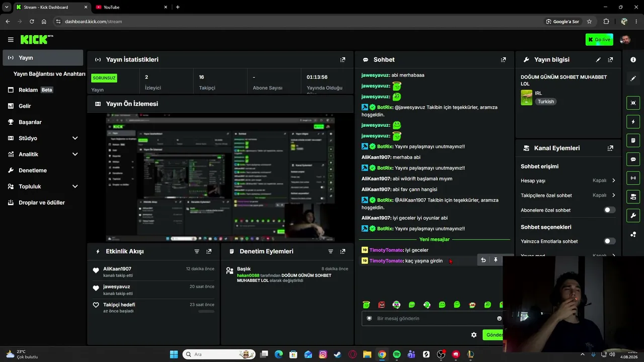Open the Chrome tab search dropdown
The height and width of the screenshot is (362, 644).
pyautogui.click(x=7, y=7)
